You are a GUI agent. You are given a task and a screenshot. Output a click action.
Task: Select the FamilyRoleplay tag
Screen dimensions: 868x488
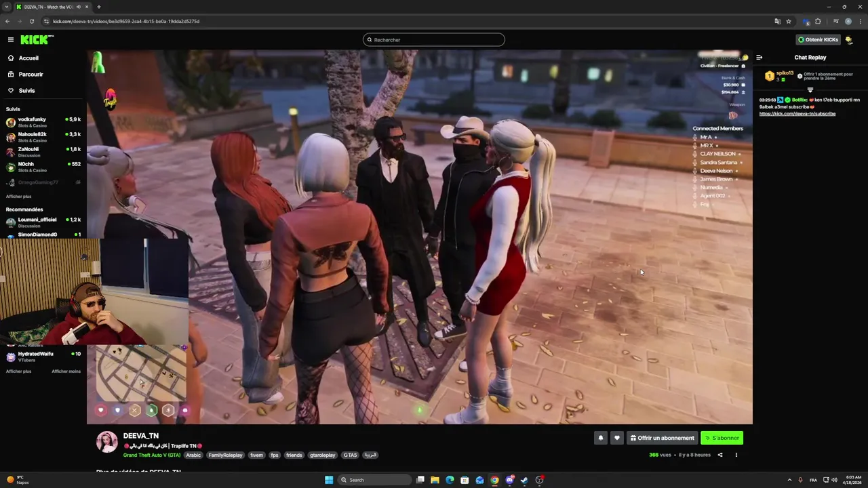pyautogui.click(x=225, y=455)
